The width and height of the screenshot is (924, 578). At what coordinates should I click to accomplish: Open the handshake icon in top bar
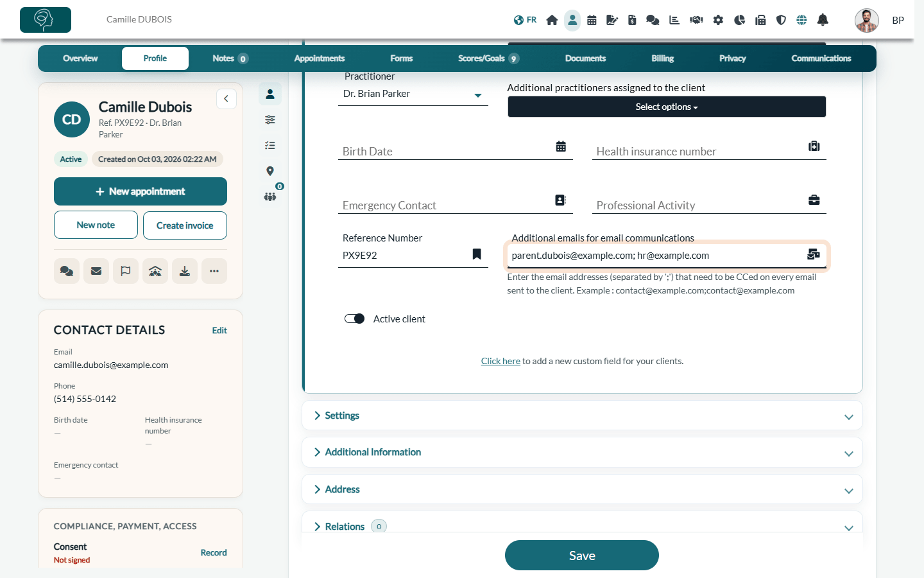(x=696, y=20)
